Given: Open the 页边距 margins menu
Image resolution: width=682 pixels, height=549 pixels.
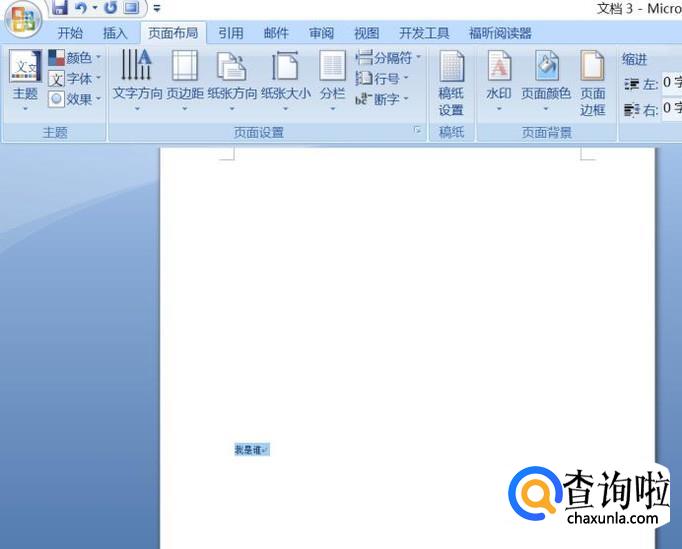Looking at the screenshot, I should pos(185,80).
